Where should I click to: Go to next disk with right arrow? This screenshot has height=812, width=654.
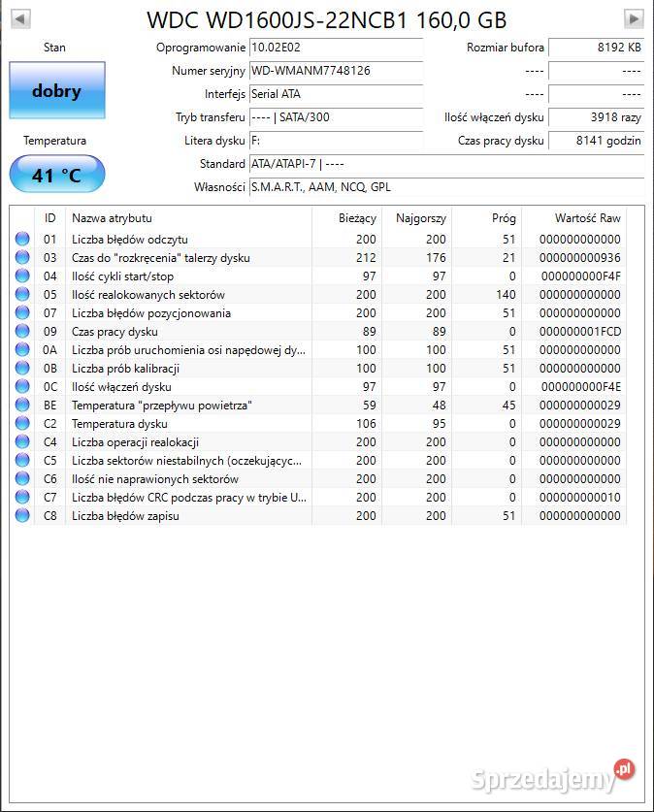point(634,19)
